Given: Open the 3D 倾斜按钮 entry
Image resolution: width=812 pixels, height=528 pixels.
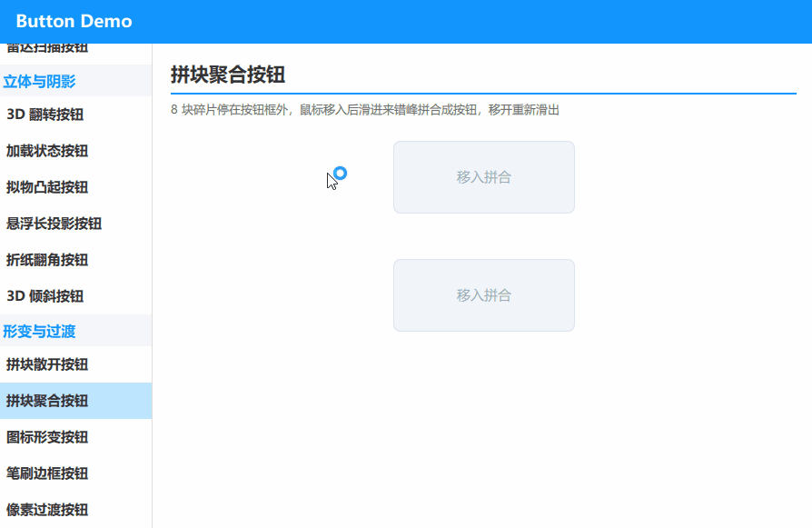Looking at the screenshot, I should tap(75, 296).
